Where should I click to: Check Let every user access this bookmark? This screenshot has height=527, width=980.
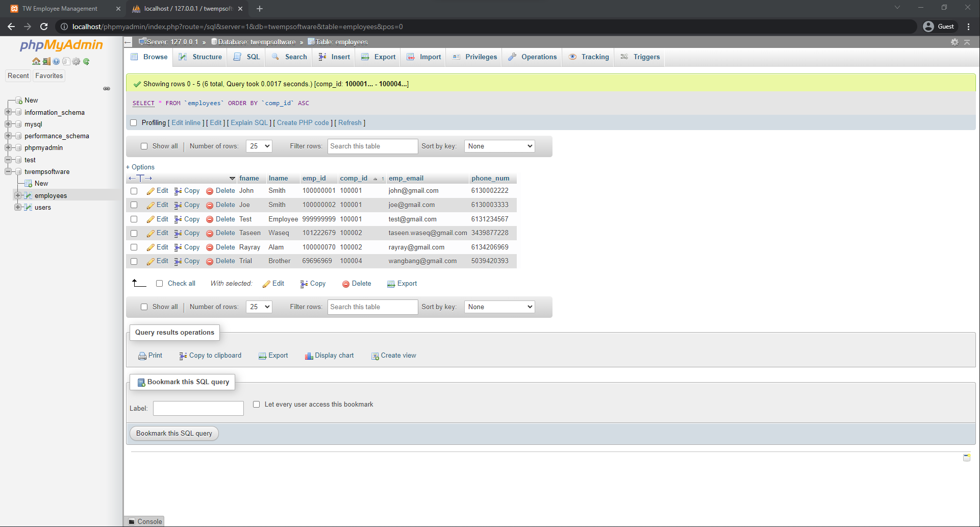pyautogui.click(x=256, y=404)
